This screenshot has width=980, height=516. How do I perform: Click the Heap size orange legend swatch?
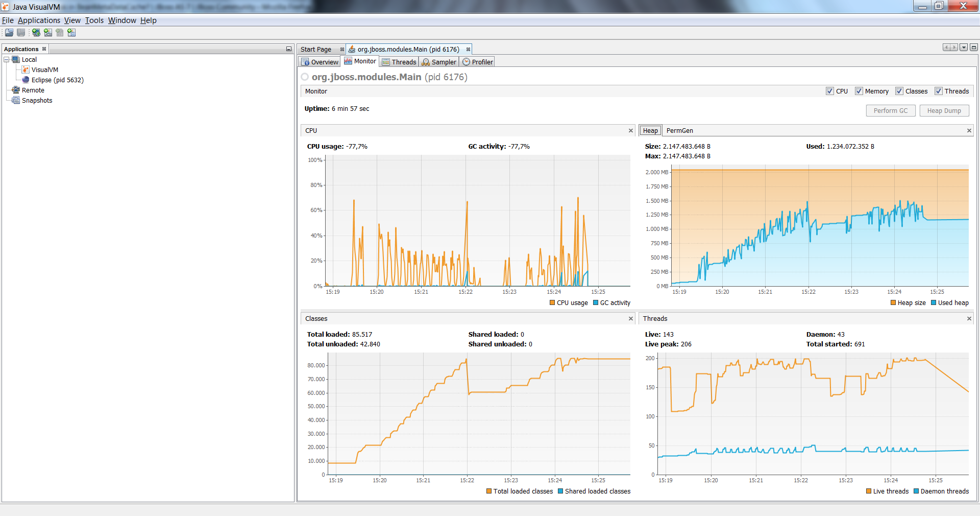coord(893,303)
